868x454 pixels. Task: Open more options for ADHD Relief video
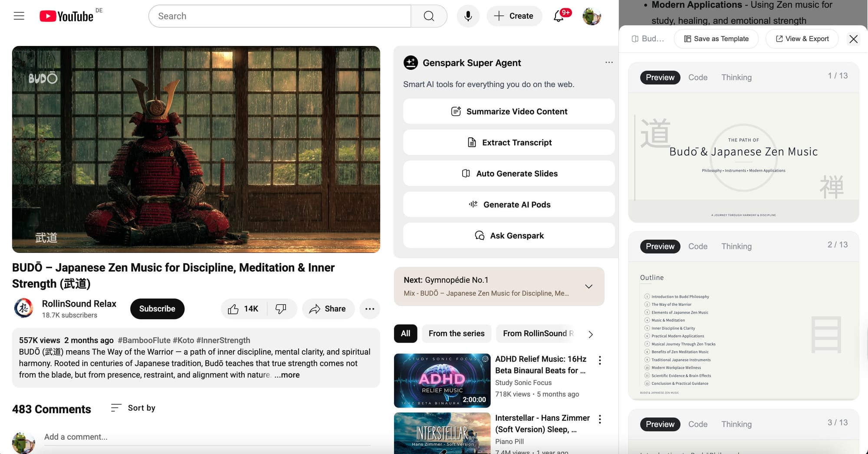(x=600, y=360)
